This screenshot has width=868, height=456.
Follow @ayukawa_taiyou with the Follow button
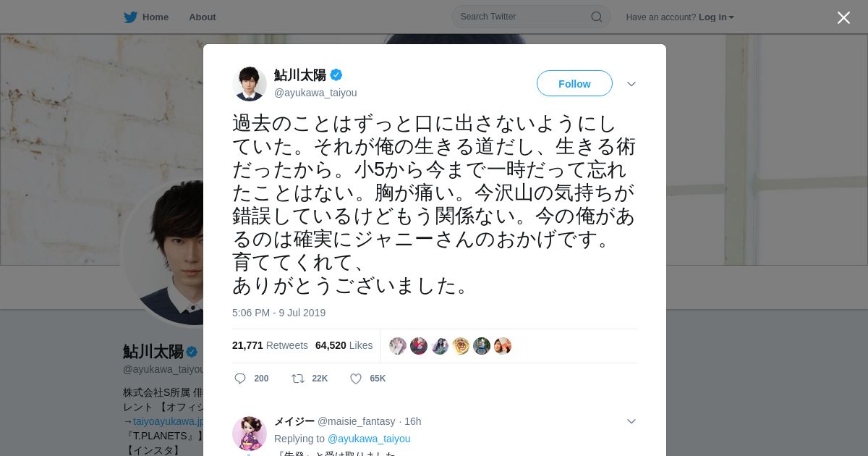(x=574, y=83)
